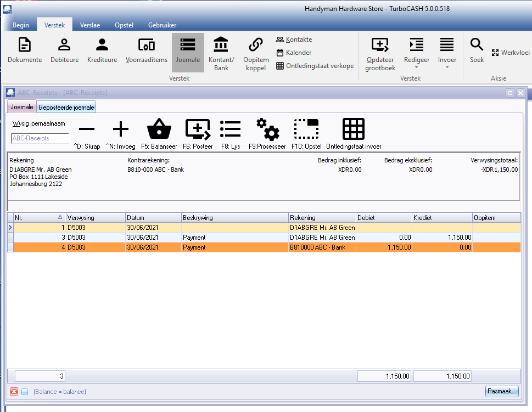Open the Kalender link
Image resolution: width=532 pixels, height=412 pixels.
coord(298,53)
